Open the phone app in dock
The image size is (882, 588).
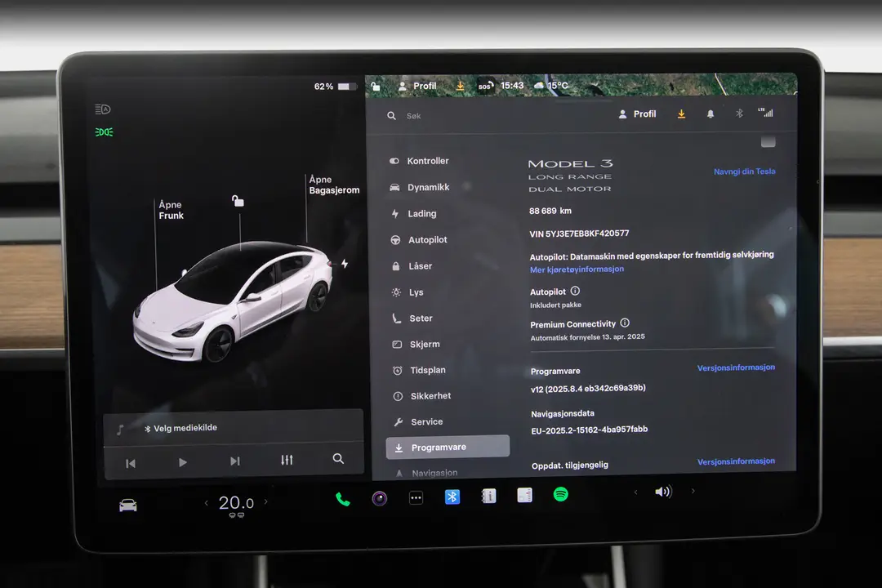(342, 499)
